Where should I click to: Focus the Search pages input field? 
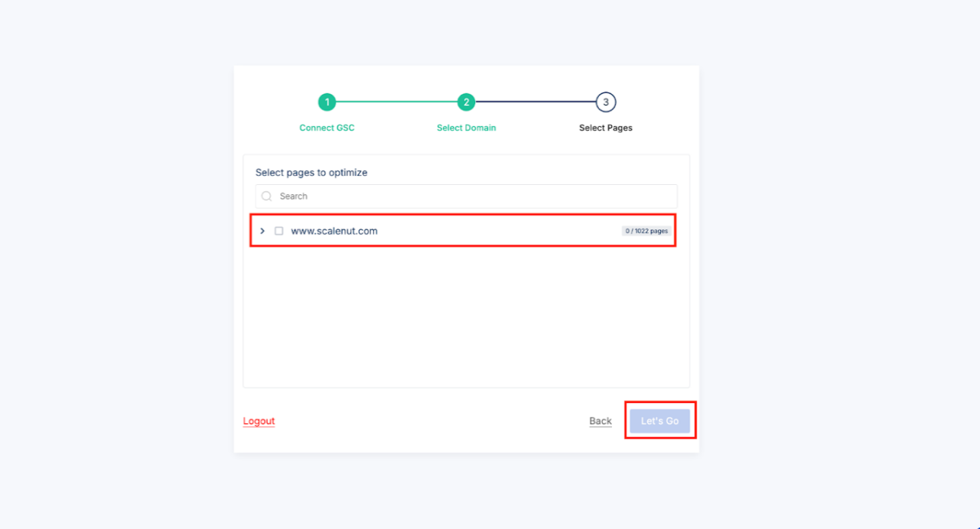click(x=474, y=196)
